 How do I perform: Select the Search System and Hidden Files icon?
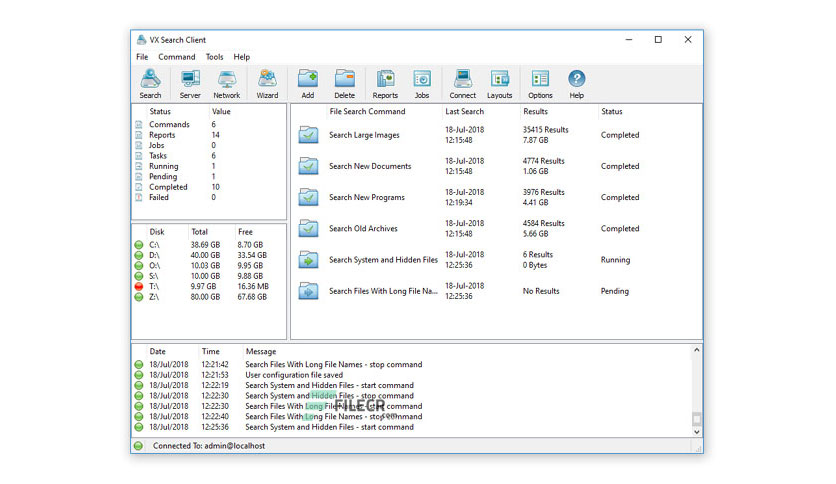point(308,260)
